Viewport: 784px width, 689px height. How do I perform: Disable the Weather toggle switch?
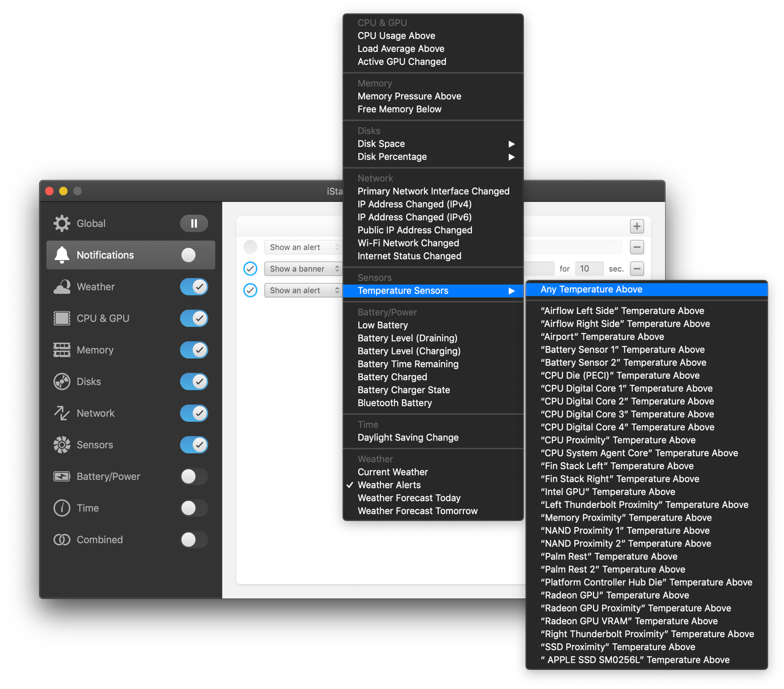[x=194, y=287]
